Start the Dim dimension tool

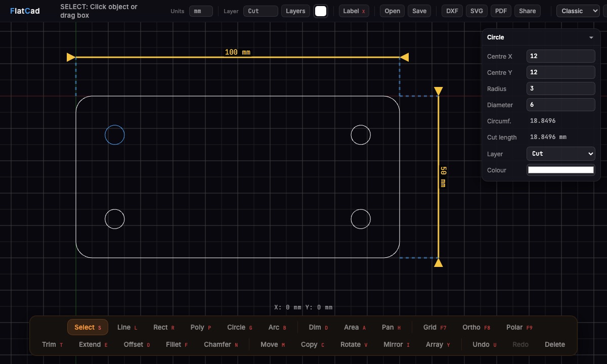(318, 327)
